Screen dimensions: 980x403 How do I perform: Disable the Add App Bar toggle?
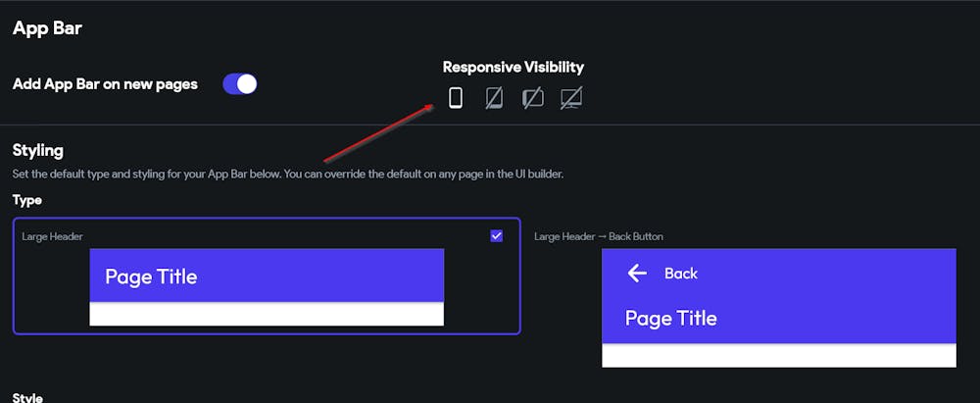click(x=240, y=84)
